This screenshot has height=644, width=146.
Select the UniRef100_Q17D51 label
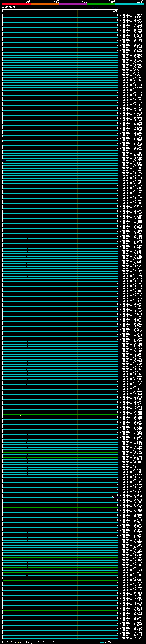(x=131, y=80)
